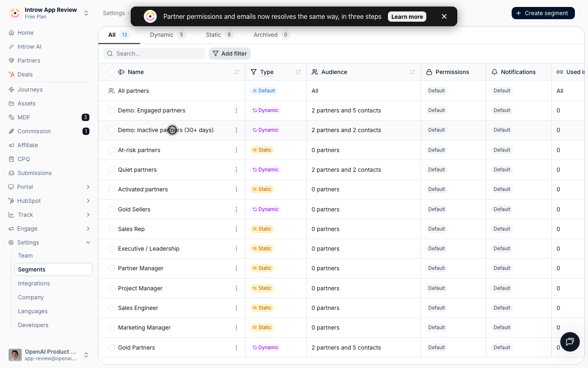Tick Gold Sellers checkbox
Screen dimensions: 588x368
[111, 209]
